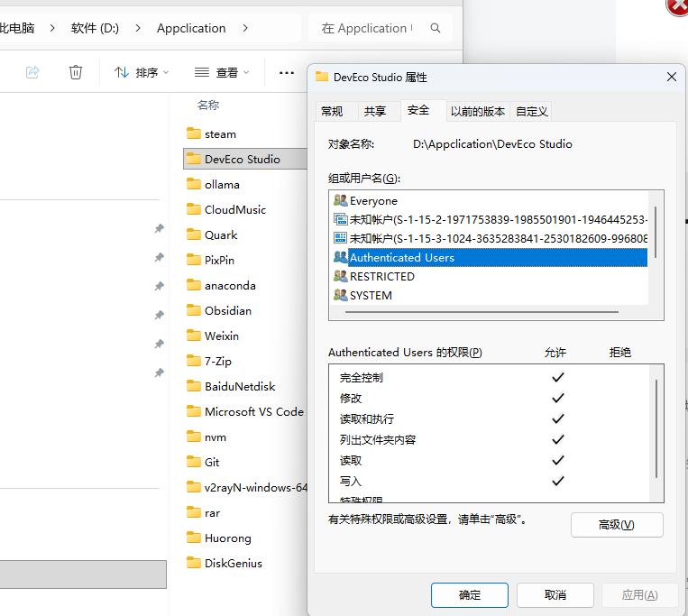This screenshot has height=616, width=688.
Task: Select the RESTRICTED group entry
Action: coord(381,276)
